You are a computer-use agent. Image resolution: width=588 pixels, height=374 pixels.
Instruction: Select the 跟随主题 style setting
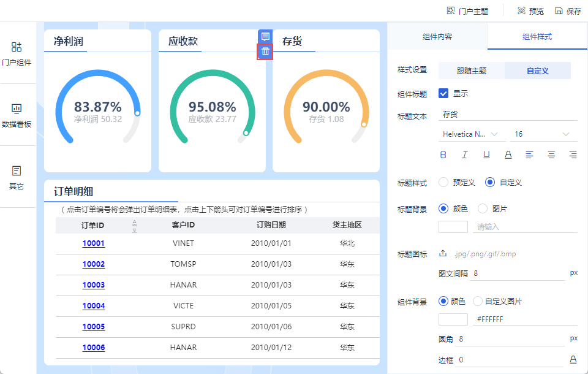coord(472,71)
